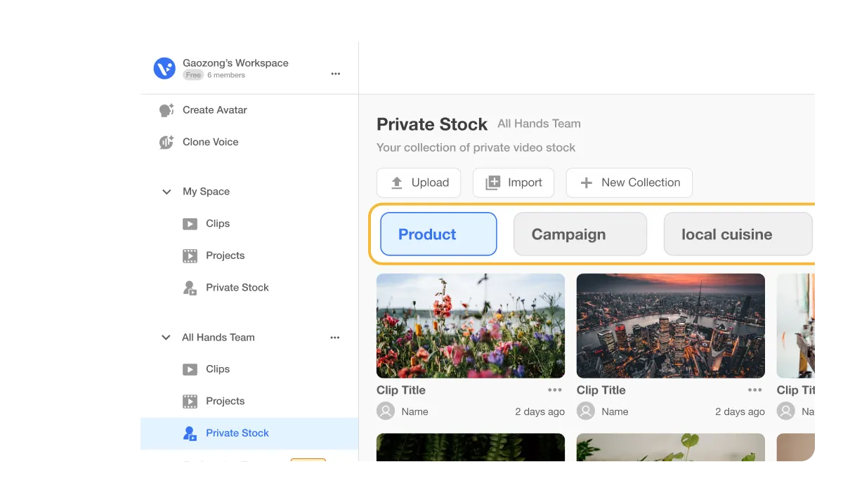Switch to the Campaign collection

(x=580, y=234)
